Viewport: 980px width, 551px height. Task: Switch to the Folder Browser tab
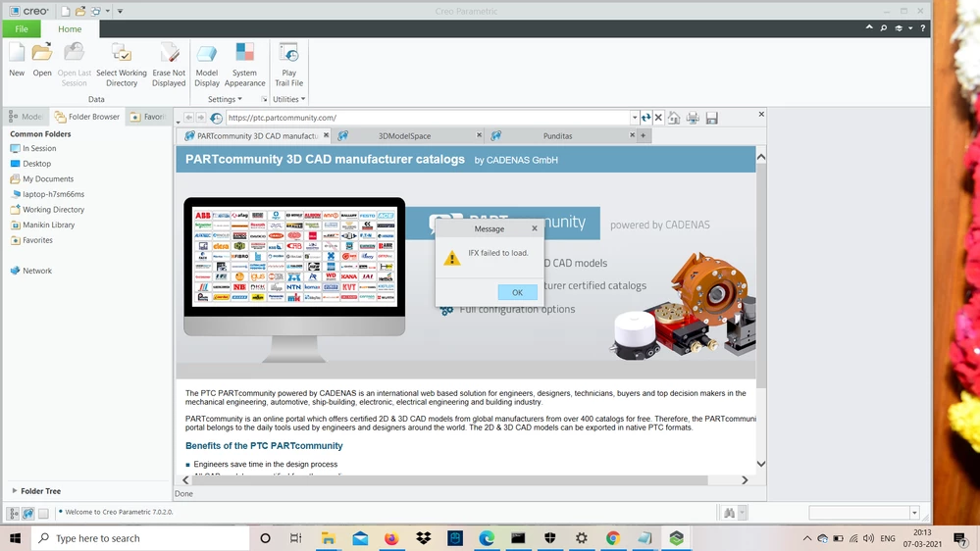(87, 117)
